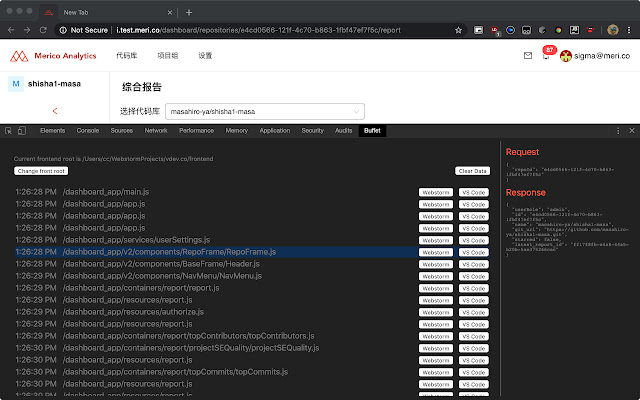This screenshot has width=640, height=400.
Task: Collapse the sidebar with the red chevron
Action: [x=55, y=111]
